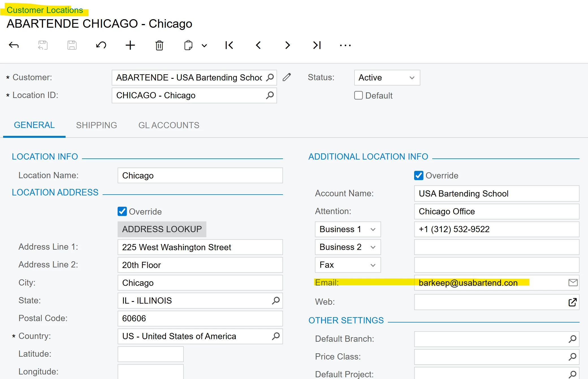Open the Status dropdown showing Active
This screenshot has height=379, width=588.
coord(387,78)
